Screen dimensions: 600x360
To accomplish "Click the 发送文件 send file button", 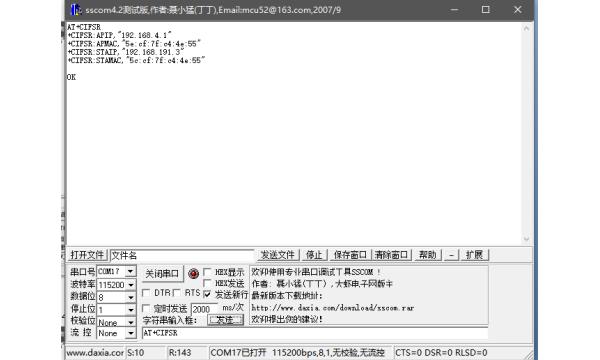I will tap(278, 255).
